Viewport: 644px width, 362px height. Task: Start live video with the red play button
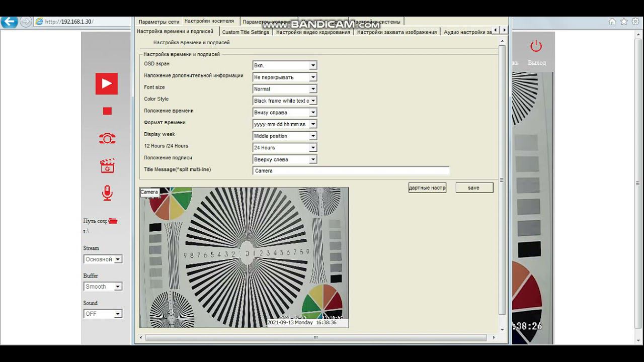point(107,83)
